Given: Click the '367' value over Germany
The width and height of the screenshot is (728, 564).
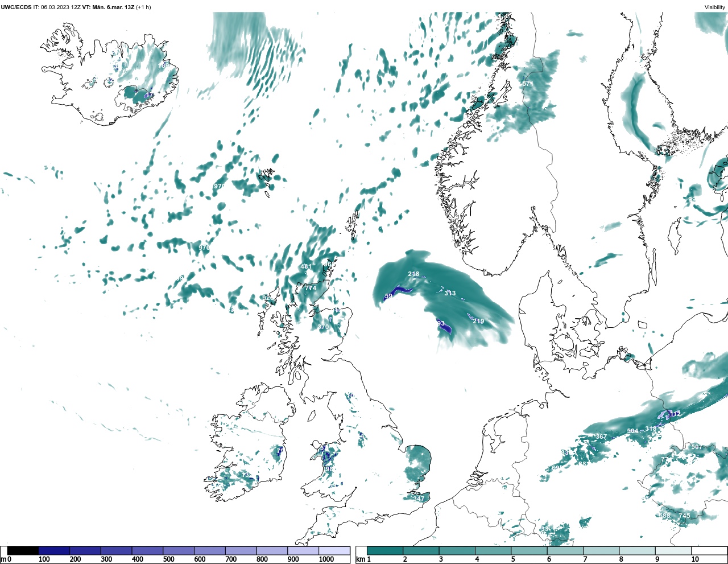Looking at the screenshot, I should 601,437.
